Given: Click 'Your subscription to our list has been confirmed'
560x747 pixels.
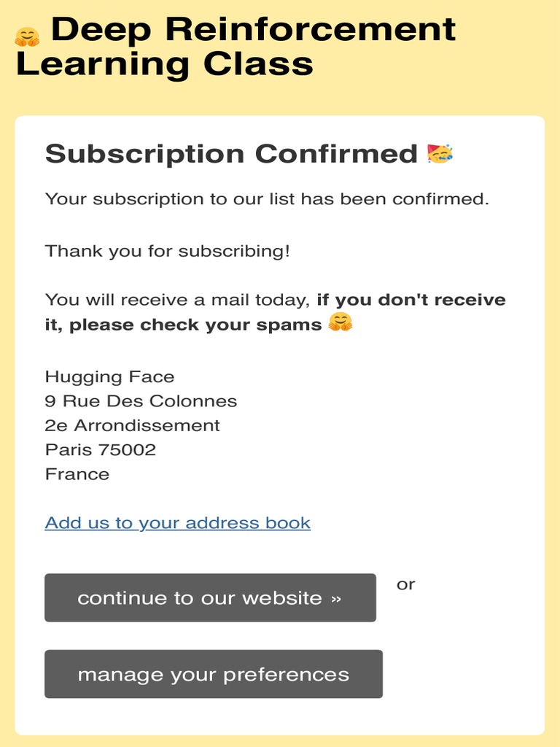Looking at the screenshot, I should pos(267,198).
